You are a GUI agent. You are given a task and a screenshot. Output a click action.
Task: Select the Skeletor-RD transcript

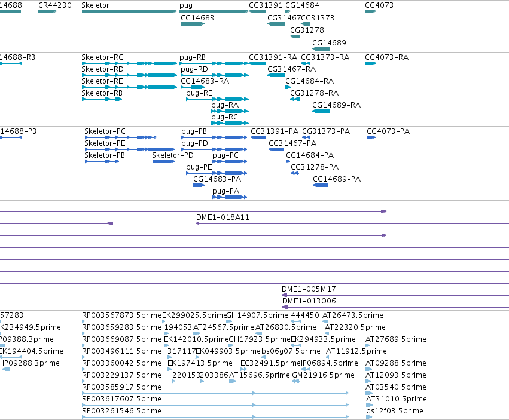pyautogui.click(x=130, y=75)
